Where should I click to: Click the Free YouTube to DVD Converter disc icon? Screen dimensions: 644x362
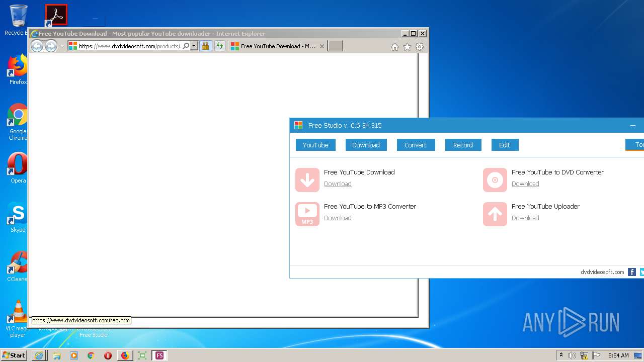click(x=495, y=179)
